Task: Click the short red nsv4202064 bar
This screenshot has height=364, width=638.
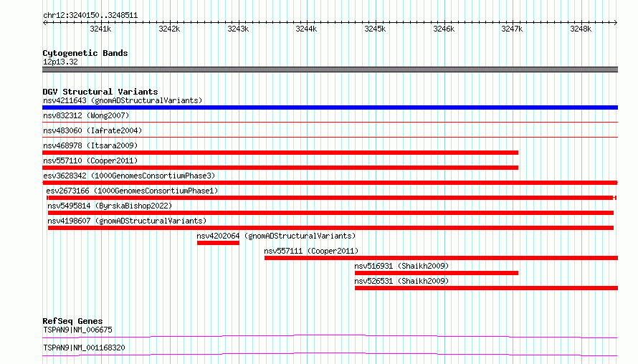Action: (218, 243)
